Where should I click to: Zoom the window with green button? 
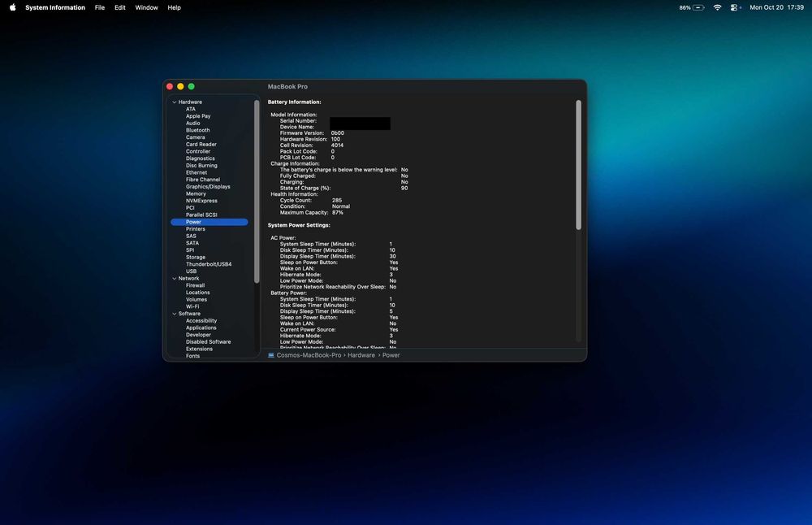(191, 86)
